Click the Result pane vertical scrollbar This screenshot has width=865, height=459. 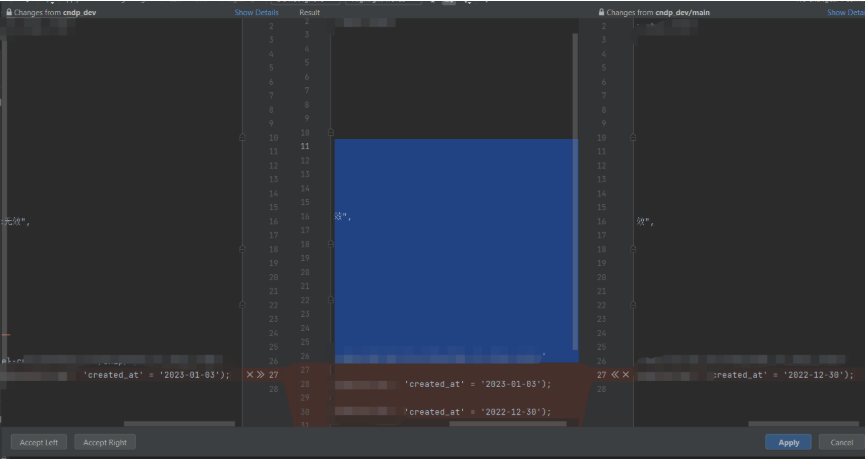pyautogui.click(x=575, y=191)
